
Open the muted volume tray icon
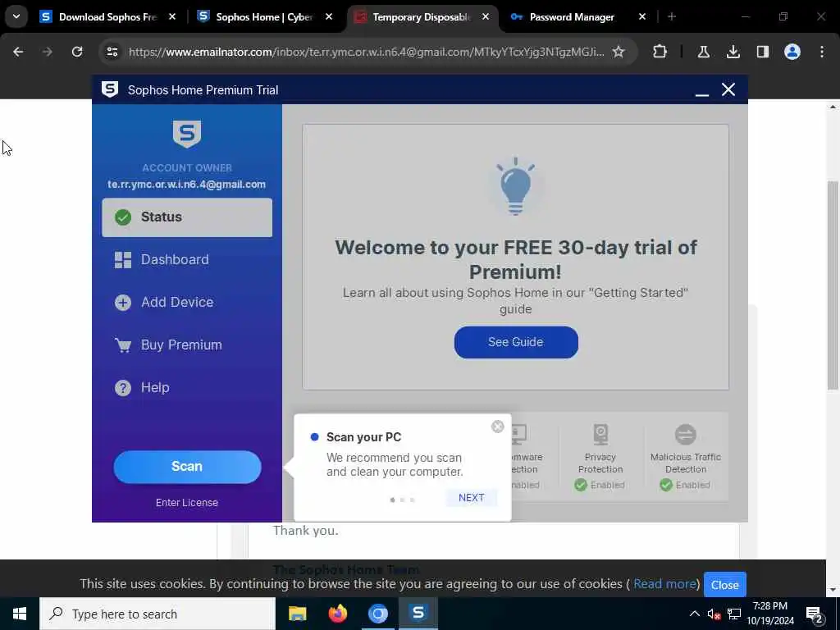(x=714, y=614)
